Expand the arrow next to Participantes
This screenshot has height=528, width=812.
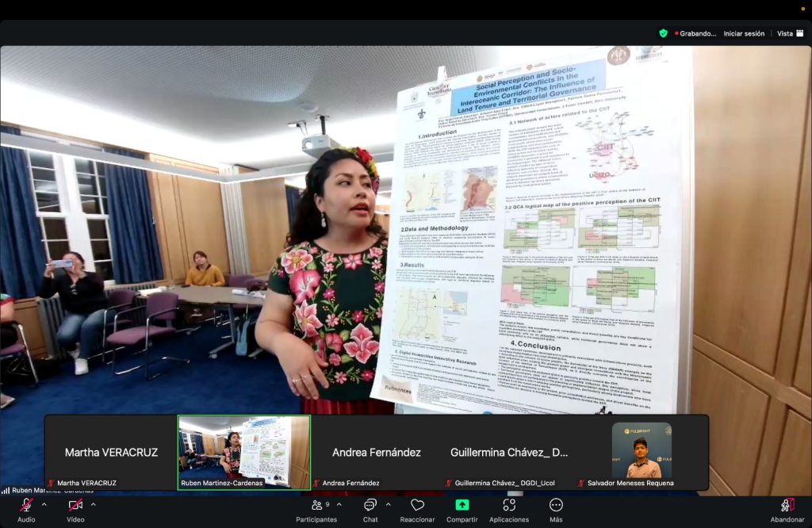[339, 504]
